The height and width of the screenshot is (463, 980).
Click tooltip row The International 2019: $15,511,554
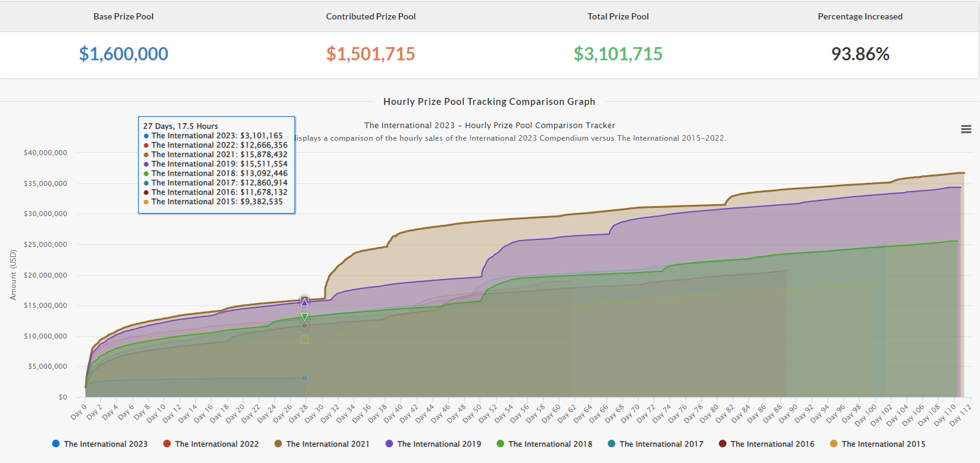[x=215, y=164]
